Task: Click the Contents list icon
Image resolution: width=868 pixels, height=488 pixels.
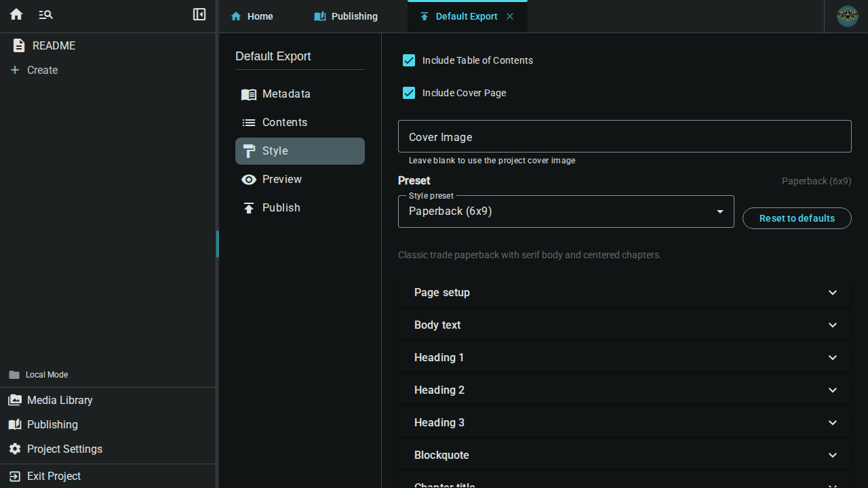Action: (249, 123)
